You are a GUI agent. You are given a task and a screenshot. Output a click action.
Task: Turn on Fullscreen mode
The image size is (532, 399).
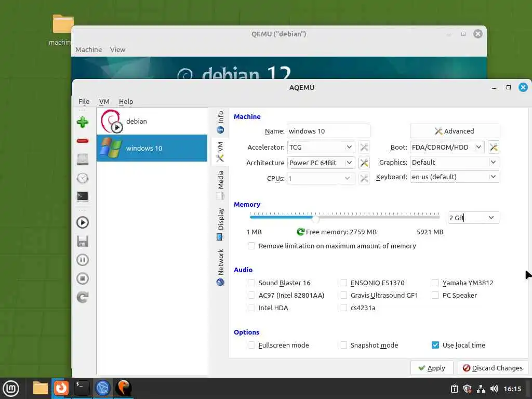[251, 345]
